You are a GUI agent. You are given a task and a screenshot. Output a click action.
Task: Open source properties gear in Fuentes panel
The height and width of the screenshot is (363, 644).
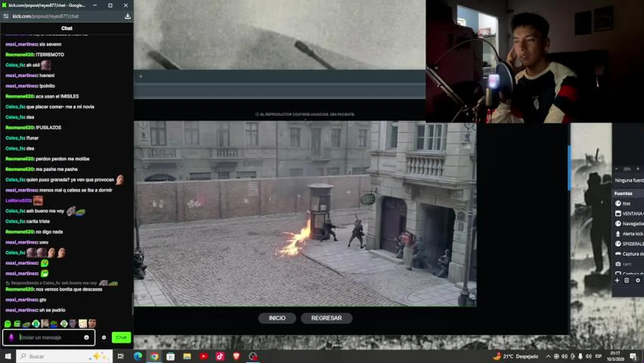(x=637, y=280)
